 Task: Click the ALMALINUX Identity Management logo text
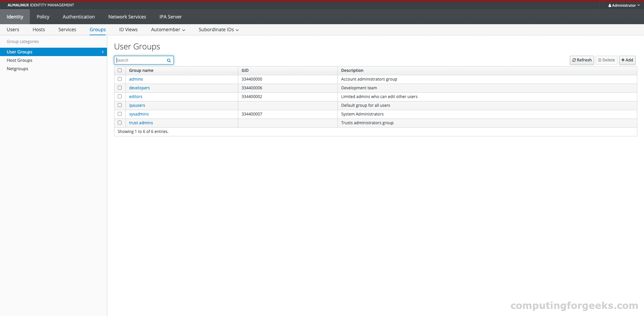(40, 5)
